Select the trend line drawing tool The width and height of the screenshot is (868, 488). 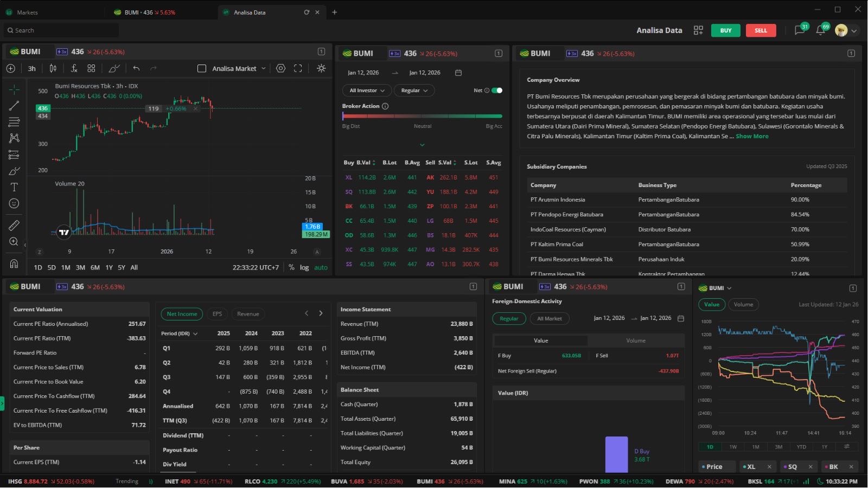pos(14,106)
